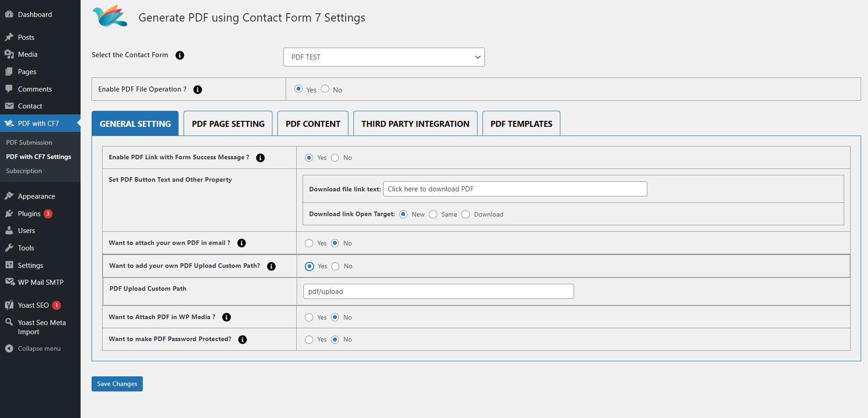Click info icon for Attach PDF in WP Media
The height and width of the screenshot is (418, 868).
coord(227,317)
